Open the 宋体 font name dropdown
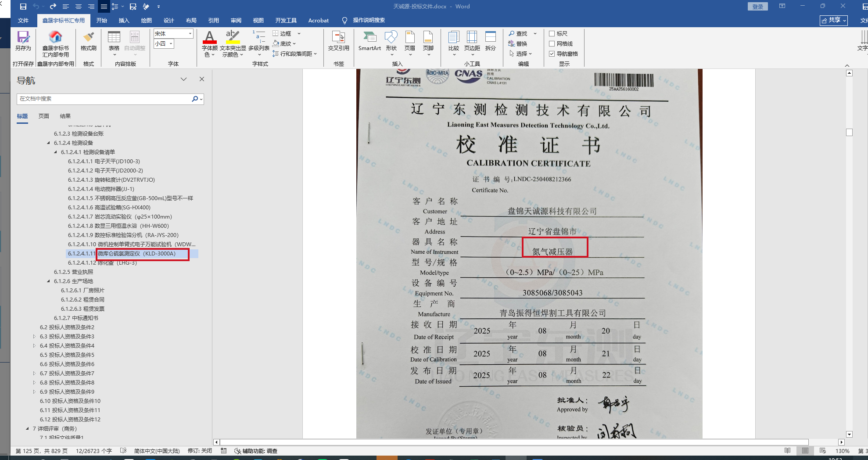 pos(190,34)
